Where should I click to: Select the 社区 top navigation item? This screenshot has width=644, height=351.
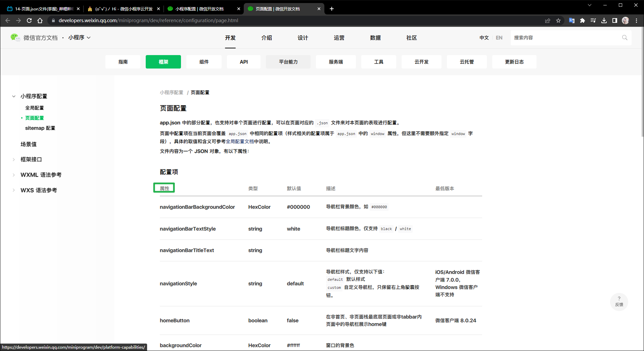click(x=412, y=38)
